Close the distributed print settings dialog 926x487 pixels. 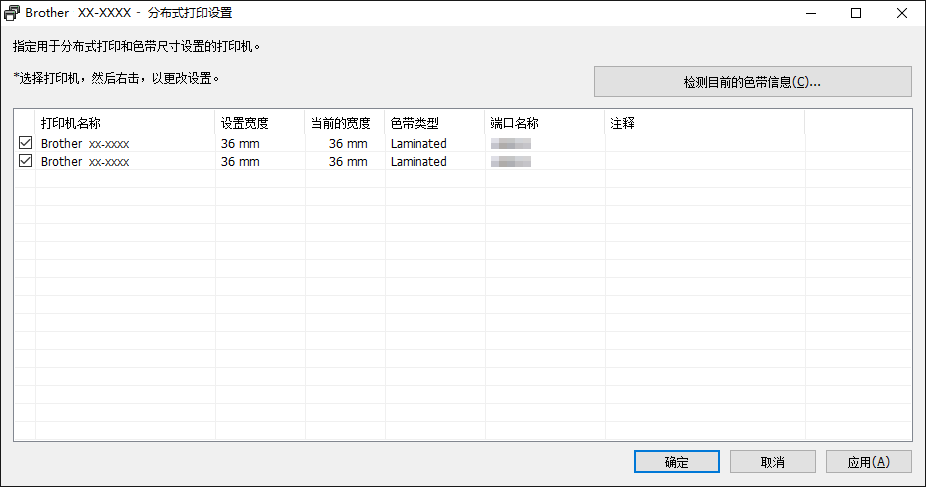902,14
